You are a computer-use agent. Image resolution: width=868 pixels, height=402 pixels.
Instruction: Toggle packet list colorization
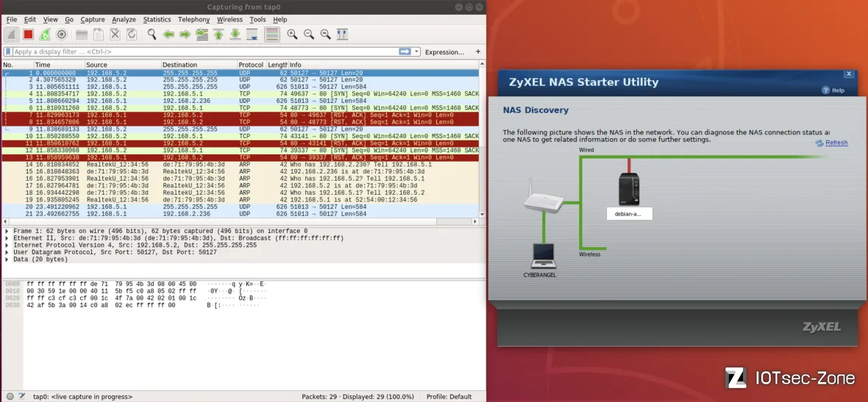(272, 35)
